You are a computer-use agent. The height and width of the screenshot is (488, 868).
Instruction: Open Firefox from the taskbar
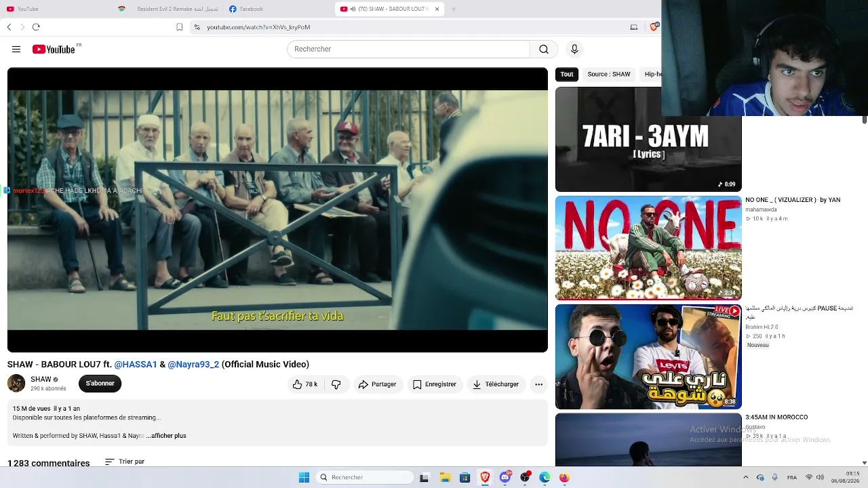(564, 477)
